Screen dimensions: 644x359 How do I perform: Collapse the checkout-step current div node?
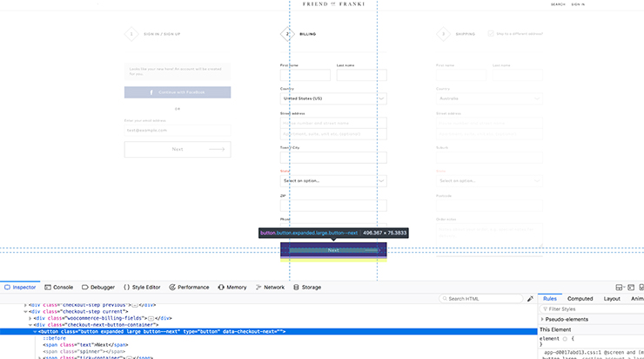pos(25,312)
